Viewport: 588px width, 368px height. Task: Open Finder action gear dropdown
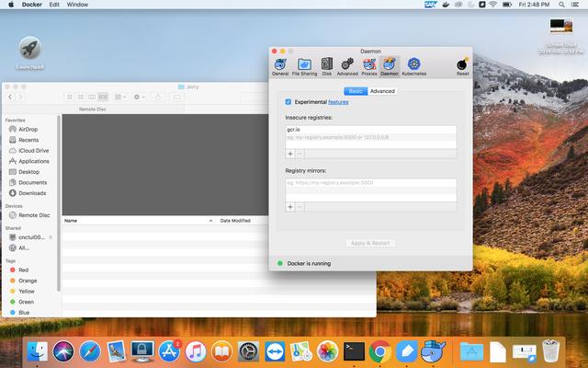click(x=139, y=97)
